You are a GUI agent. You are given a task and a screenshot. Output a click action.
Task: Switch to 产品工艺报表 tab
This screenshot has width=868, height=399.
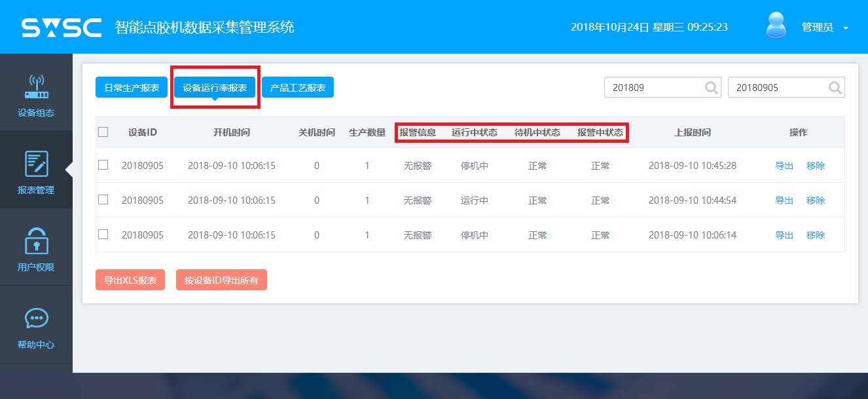[x=298, y=87]
